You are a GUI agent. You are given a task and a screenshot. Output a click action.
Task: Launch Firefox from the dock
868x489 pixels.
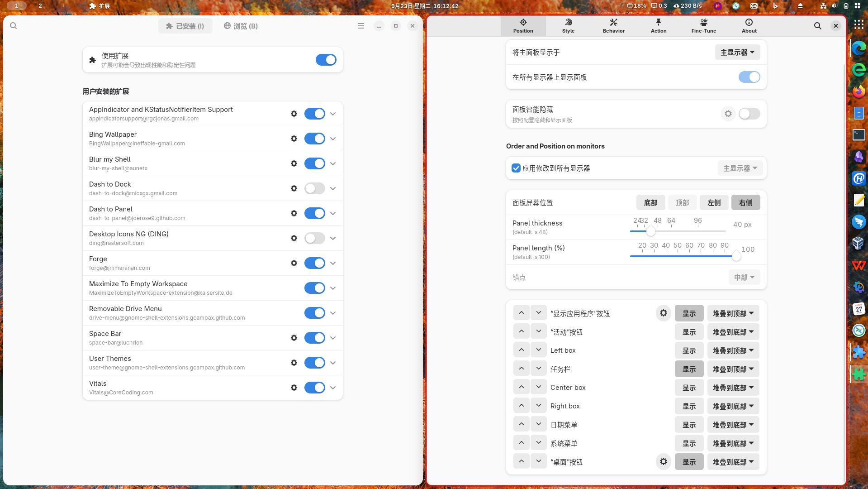859,91
